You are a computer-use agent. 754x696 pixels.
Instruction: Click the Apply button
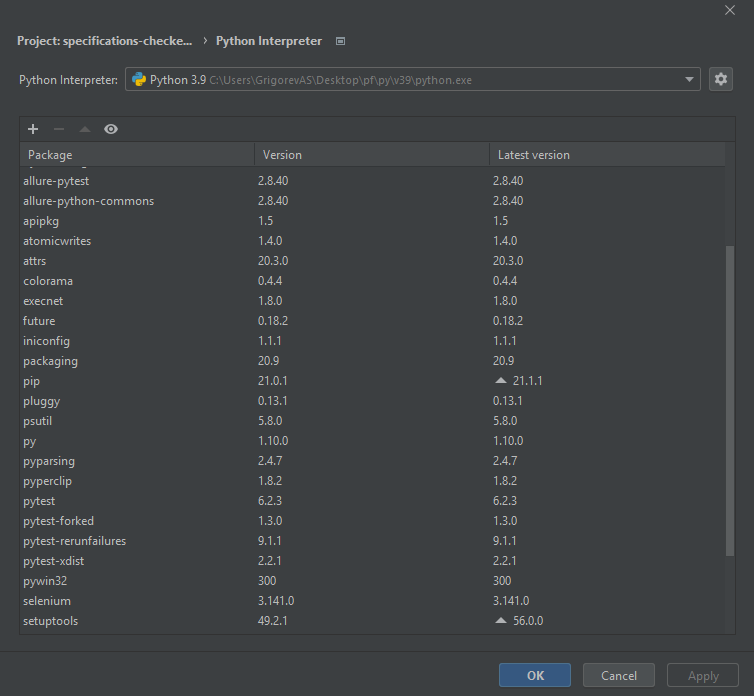pos(703,675)
